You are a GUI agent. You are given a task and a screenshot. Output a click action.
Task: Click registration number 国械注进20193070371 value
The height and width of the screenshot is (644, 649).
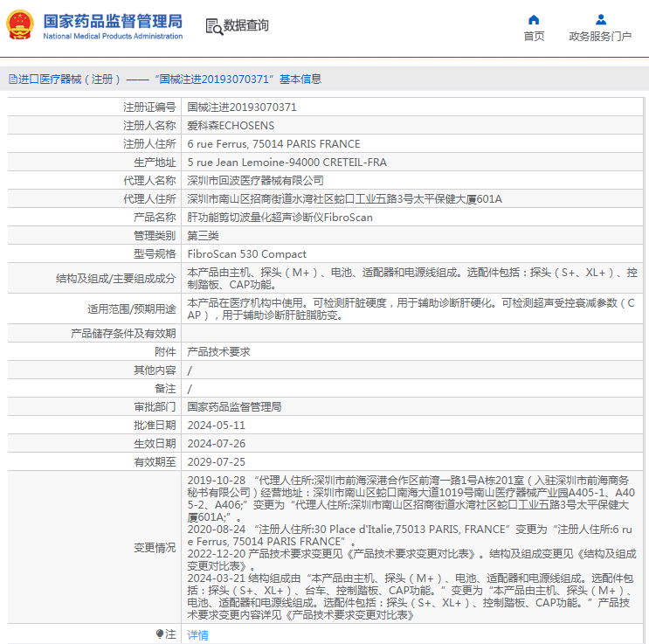(x=242, y=107)
